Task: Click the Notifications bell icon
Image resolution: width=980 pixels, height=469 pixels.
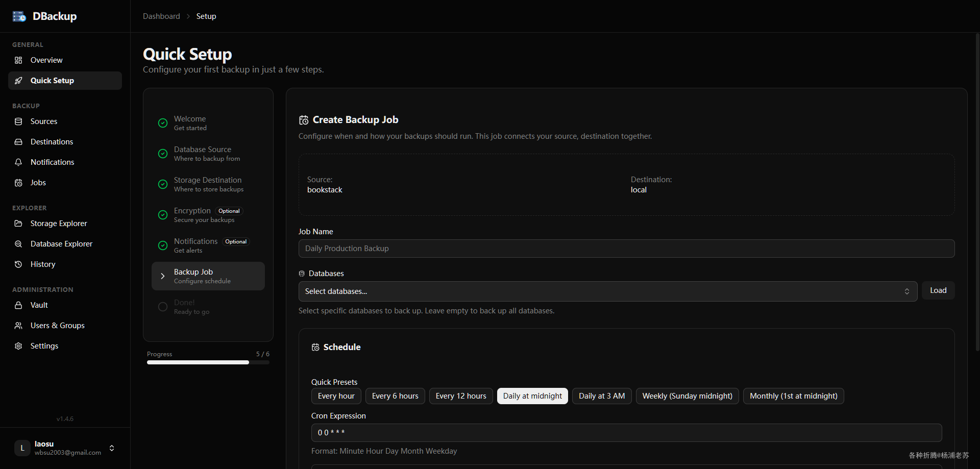Action: point(18,162)
